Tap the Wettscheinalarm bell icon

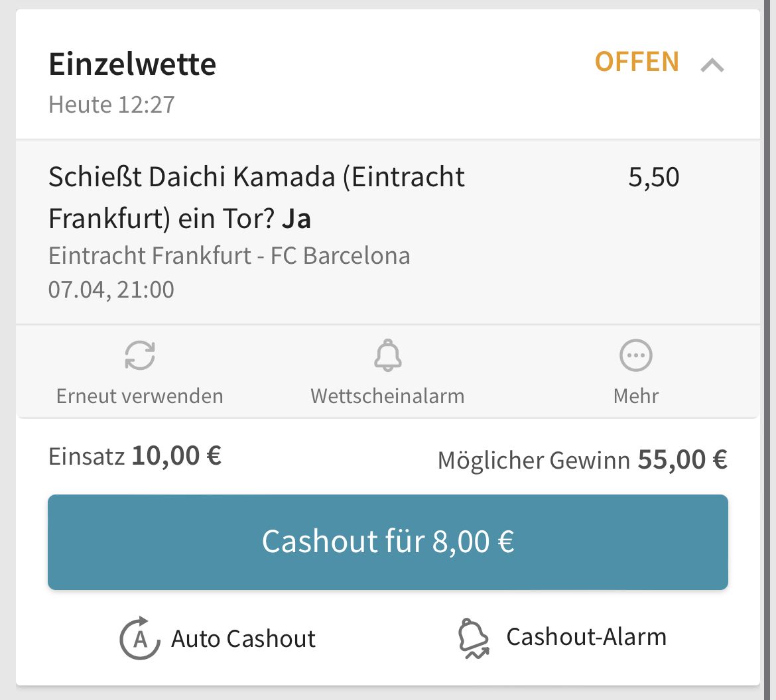pos(388,355)
